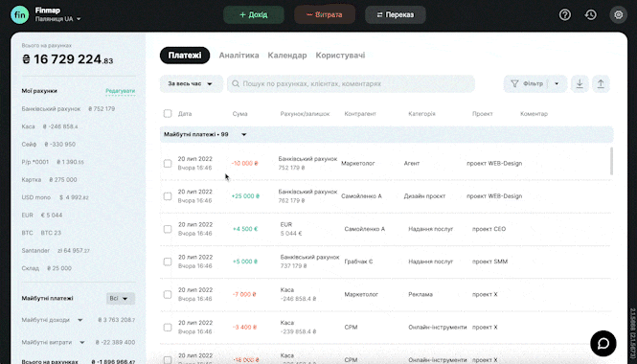Collapse the Майбутні платежі • 99 group
Image resolution: width=637 pixels, height=364 pixels.
point(243,134)
